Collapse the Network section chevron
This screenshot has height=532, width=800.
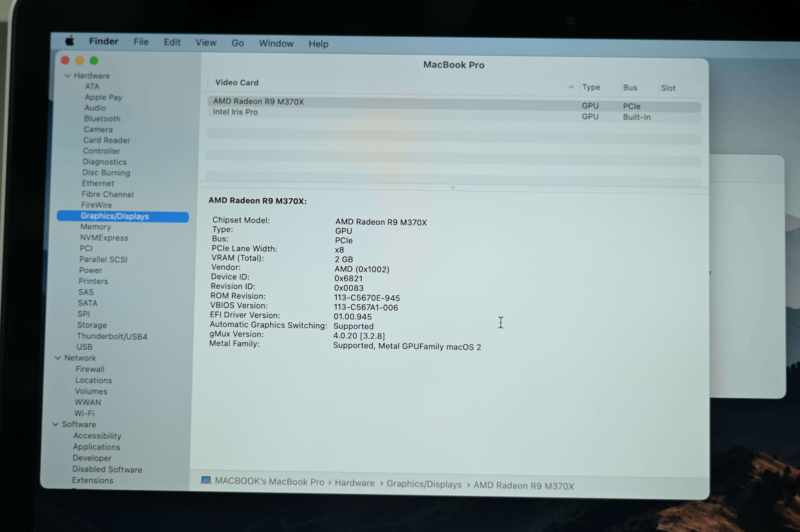point(58,358)
